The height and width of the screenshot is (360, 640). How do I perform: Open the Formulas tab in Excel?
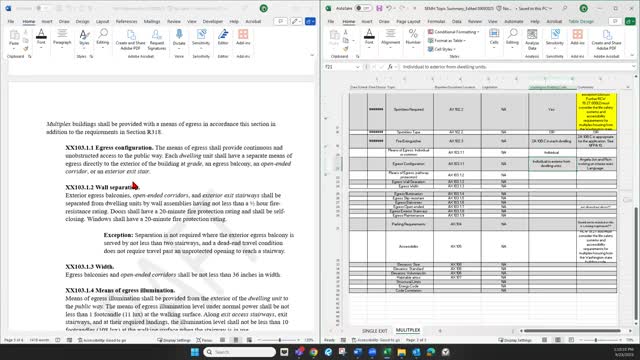click(x=436, y=21)
